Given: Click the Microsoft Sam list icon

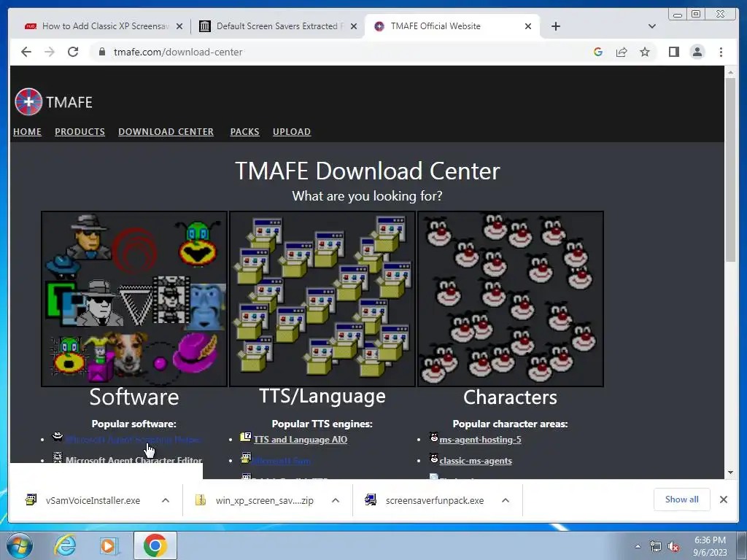Looking at the screenshot, I should click(246, 458).
